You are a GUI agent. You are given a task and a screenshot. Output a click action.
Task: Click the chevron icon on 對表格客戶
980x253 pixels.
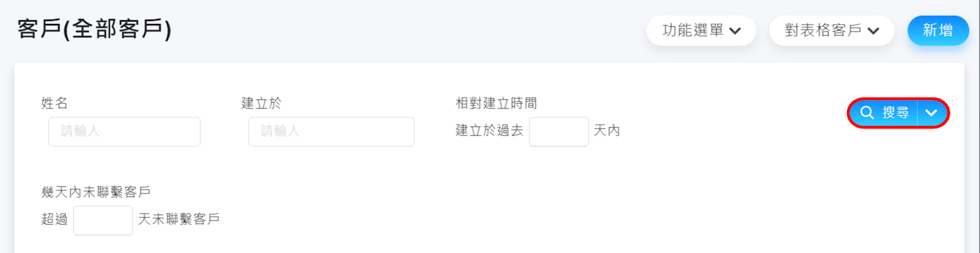click(874, 31)
